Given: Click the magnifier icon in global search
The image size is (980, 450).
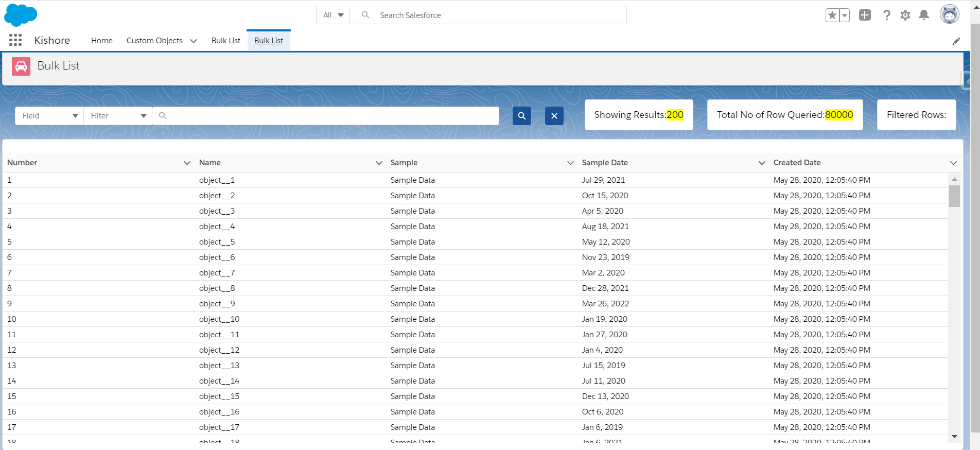Looking at the screenshot, I should 365,15.
